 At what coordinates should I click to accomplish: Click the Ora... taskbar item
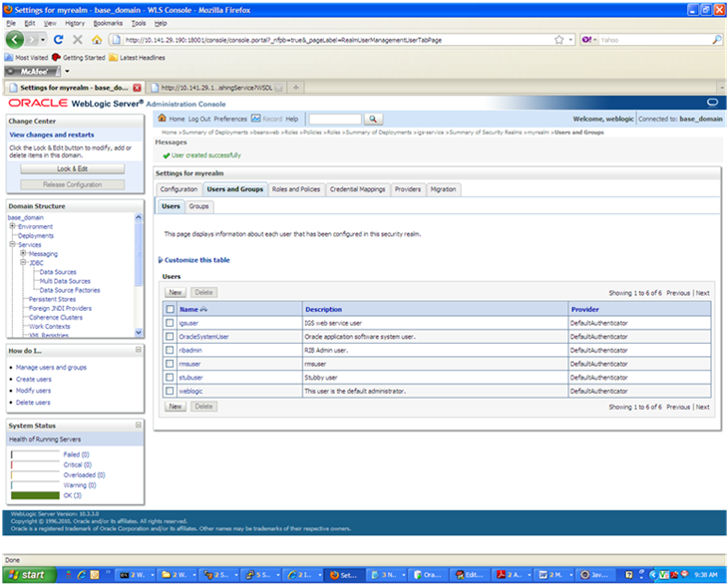coord(429,575)
